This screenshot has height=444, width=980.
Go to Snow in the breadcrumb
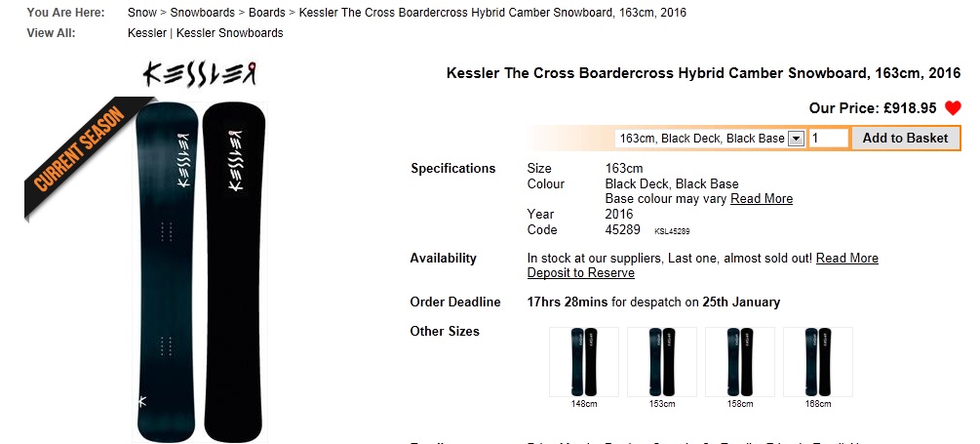(141, 13)
